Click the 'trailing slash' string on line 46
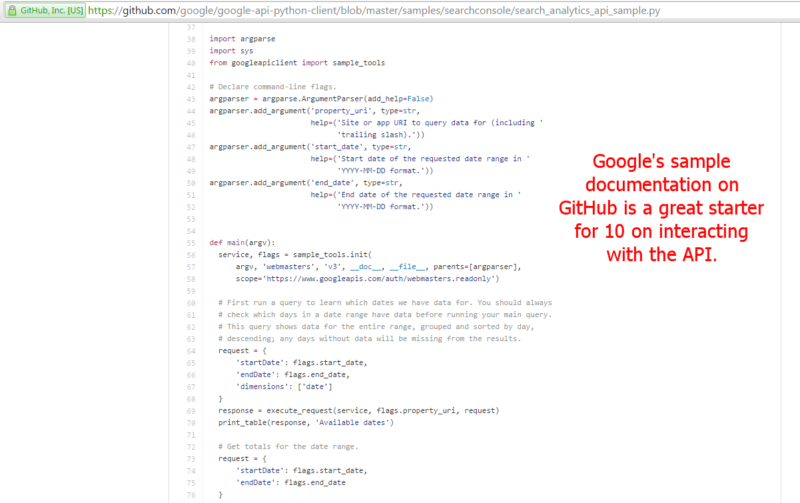800x503 pixels. click(x=381, y=135)
